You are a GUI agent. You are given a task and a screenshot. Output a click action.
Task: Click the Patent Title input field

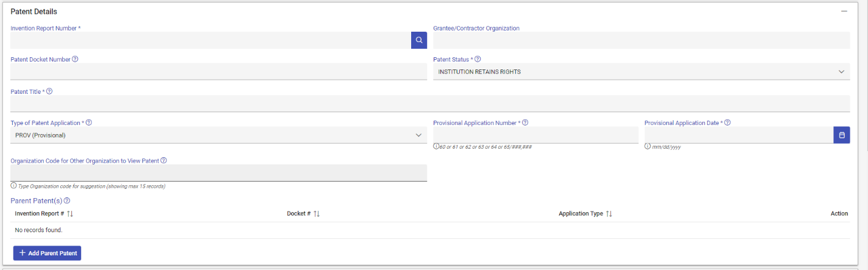[x=429, y=104]
